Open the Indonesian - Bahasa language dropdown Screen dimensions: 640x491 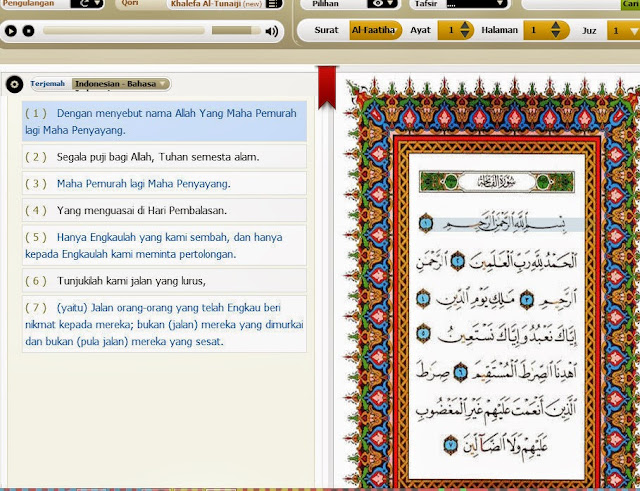(121, 84)
